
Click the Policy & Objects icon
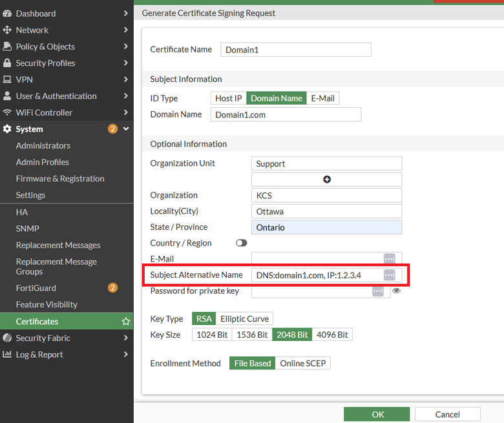click(7, 46)
